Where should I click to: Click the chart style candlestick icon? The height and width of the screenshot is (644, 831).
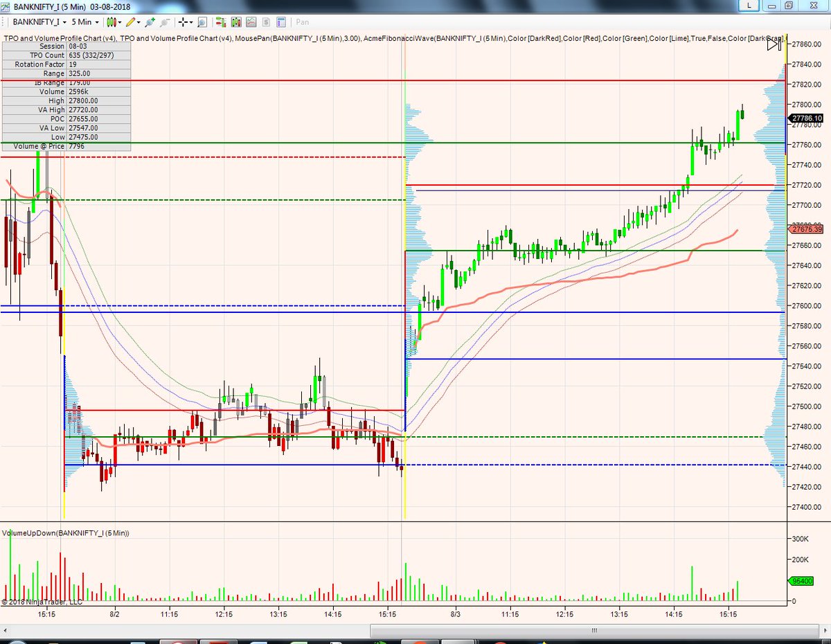pyautogui.click(x=111, y=22)
